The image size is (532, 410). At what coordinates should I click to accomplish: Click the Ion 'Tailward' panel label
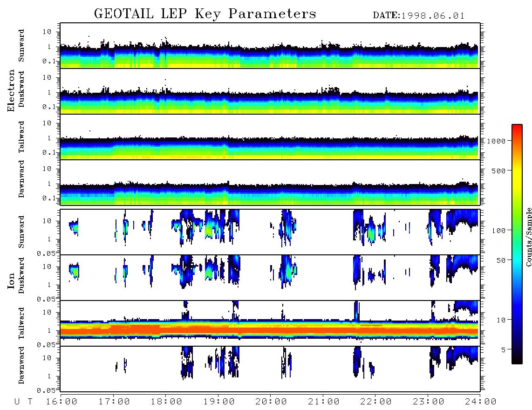coord(21,323)
